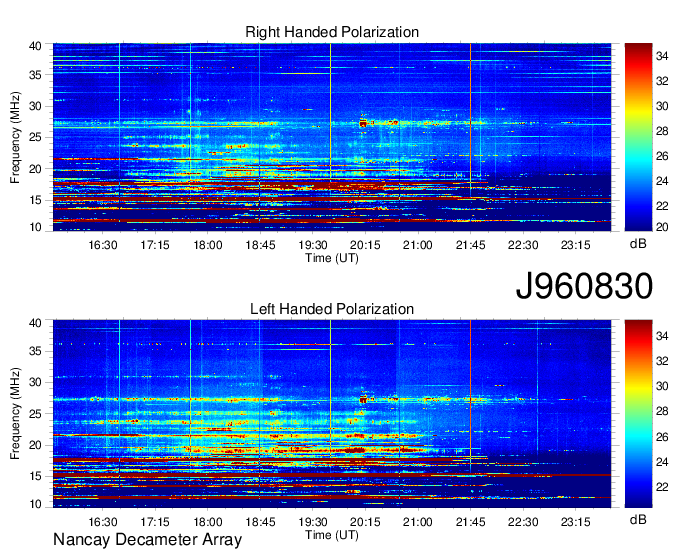Image resolution: width=680 pixels, height=552 pixels.
Task: Click the 18:45 tick on the bottom time axis
Action: (x=260, y=522)
